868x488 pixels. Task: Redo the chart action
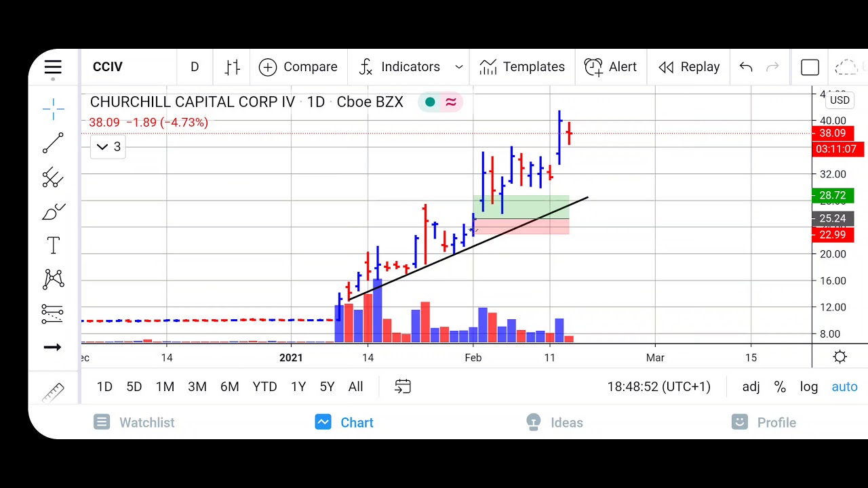click(772, 66)
